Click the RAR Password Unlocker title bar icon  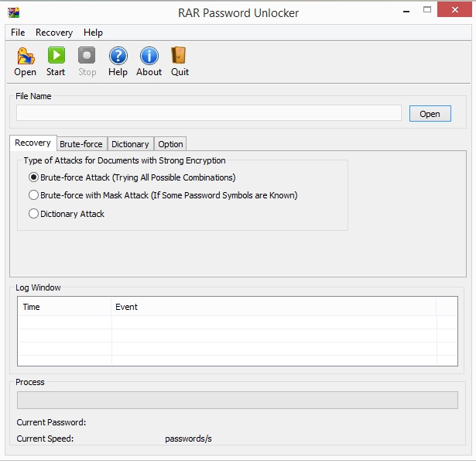coord(14,12)
